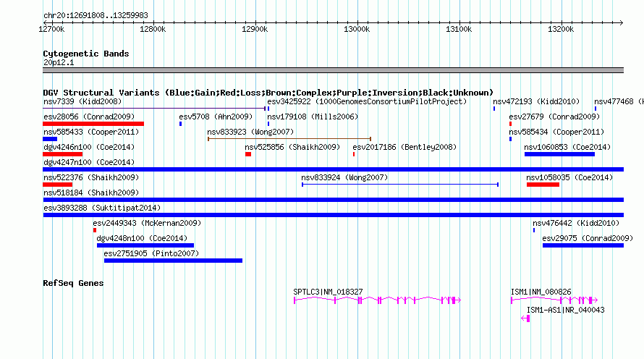
Task: Click nsv1060853 (Coe2014) label
Action: coord(567,148)
